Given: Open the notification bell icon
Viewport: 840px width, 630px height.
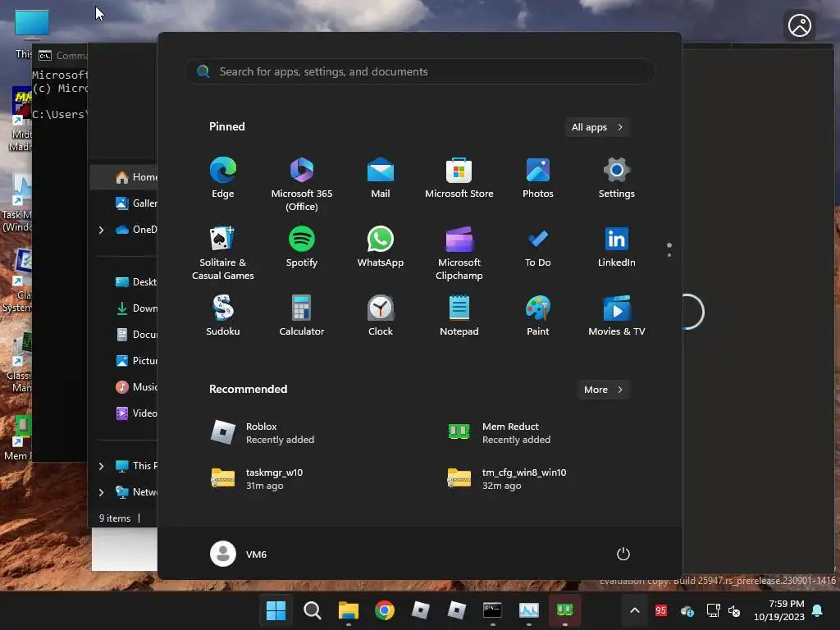Looking at the screenshot, I should coord(818,610).
